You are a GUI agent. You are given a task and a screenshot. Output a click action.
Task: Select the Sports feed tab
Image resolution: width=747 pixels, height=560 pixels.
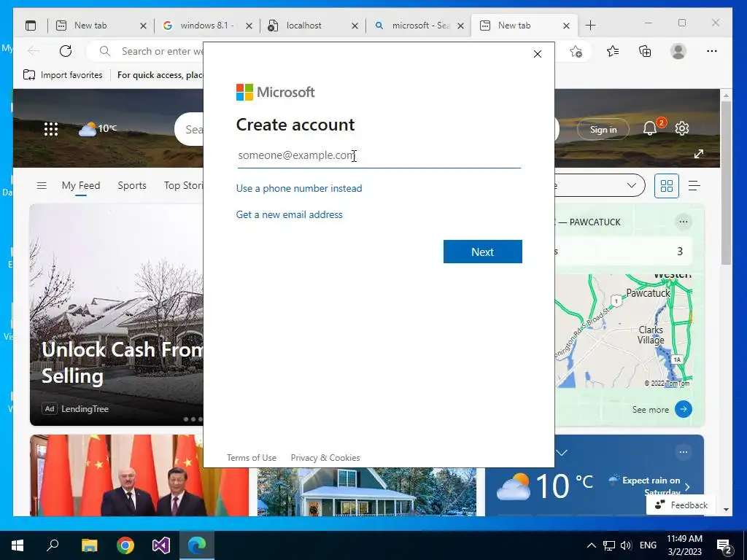(x=132, y=185)
